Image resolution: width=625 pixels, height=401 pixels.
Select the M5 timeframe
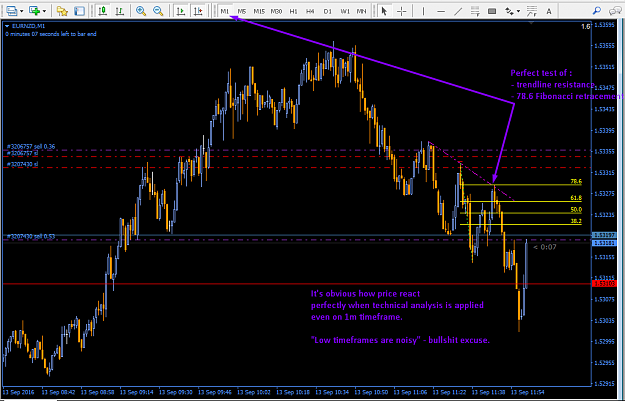tap(242, 11)
